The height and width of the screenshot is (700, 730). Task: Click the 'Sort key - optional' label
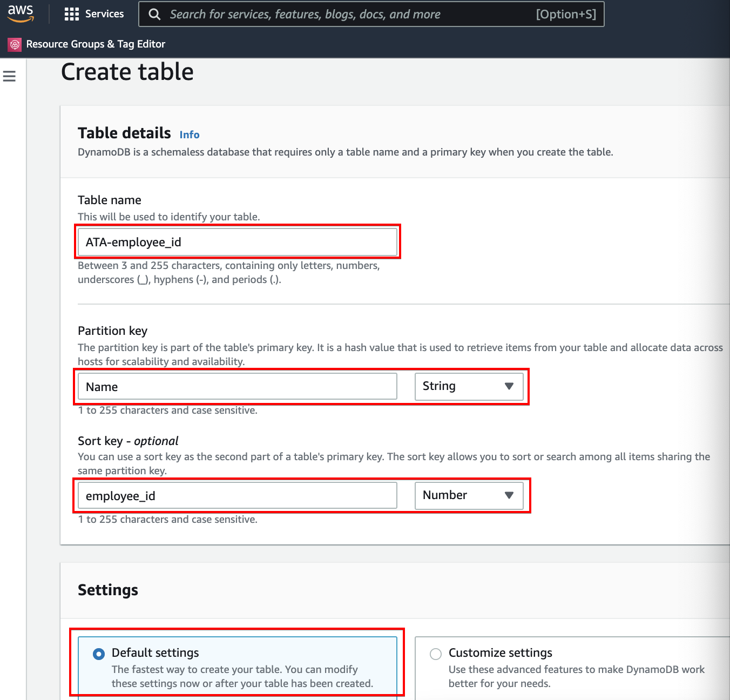click(x=128, y=441)
